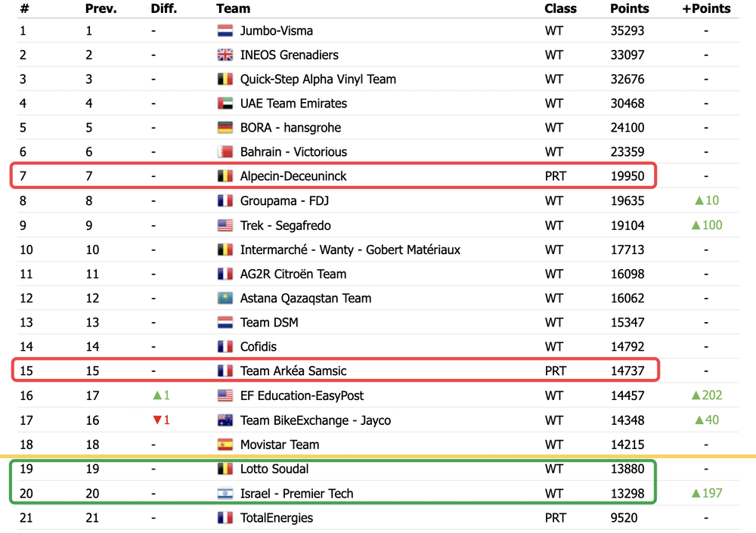
Task: Click the Netherlands flag beside Jumbo-Visma
Action: tap(225, 31)
